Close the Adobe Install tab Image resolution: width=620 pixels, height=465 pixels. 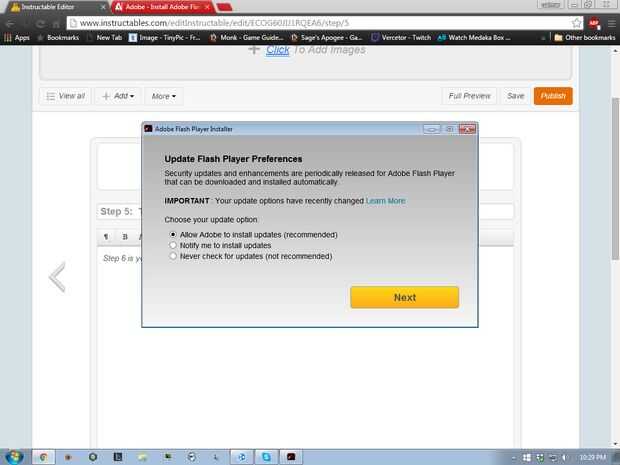[x=207, y=7]
